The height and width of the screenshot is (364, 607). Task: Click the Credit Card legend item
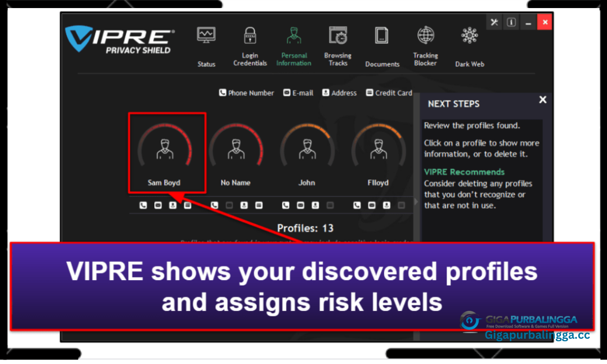[389, 93]
